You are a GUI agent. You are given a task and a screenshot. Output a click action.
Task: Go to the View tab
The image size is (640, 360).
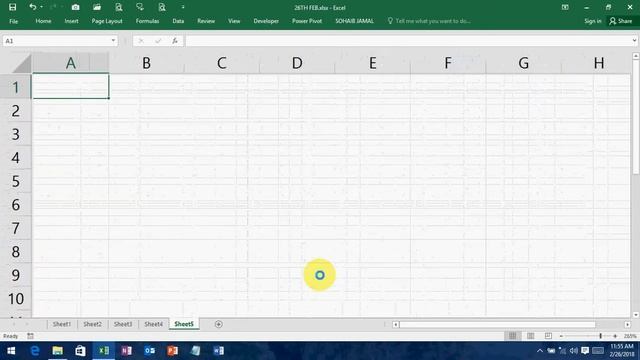pos(234,21)
